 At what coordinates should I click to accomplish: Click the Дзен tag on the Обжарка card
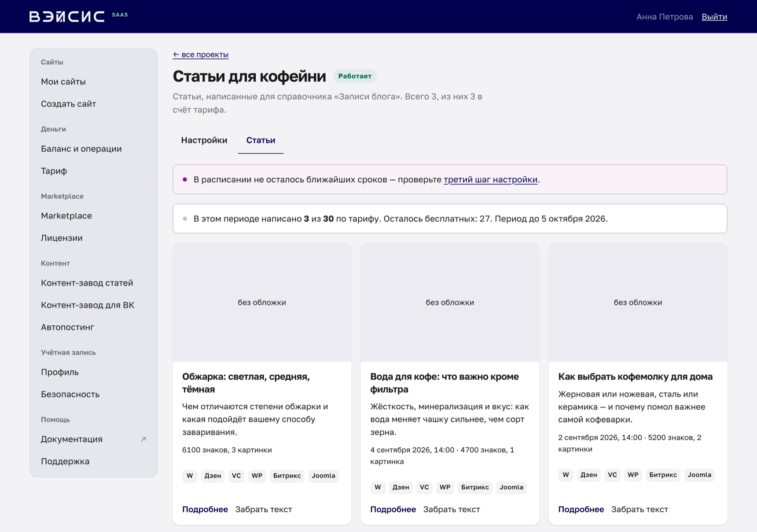pos(213,476)
